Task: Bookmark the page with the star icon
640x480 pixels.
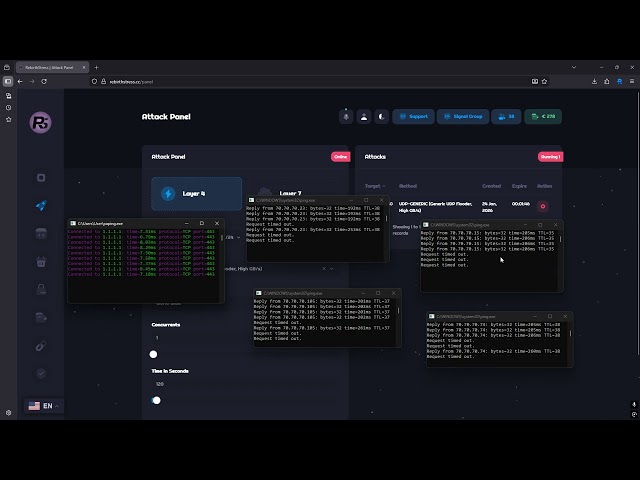Action: [544, 82]
